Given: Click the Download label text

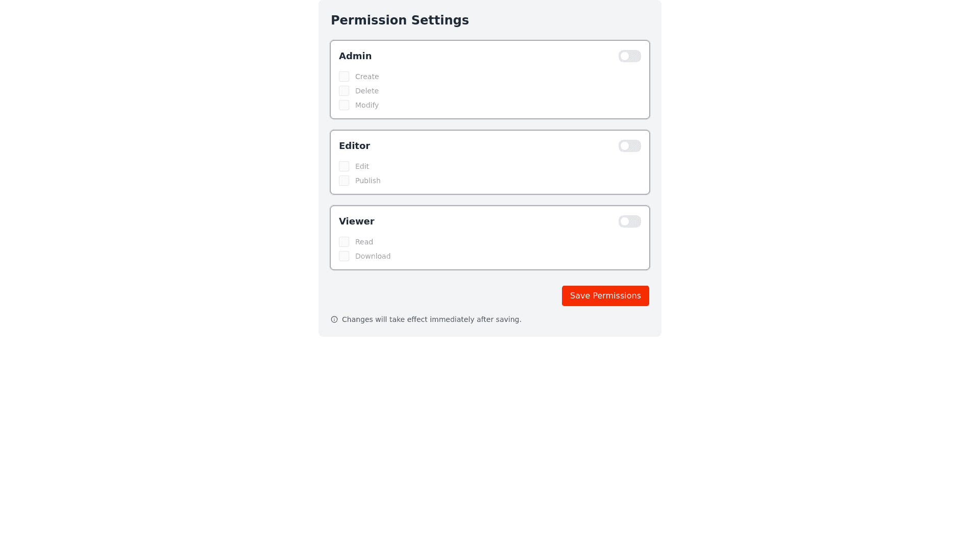Looking at the screenshot, I should pos(373,256).
